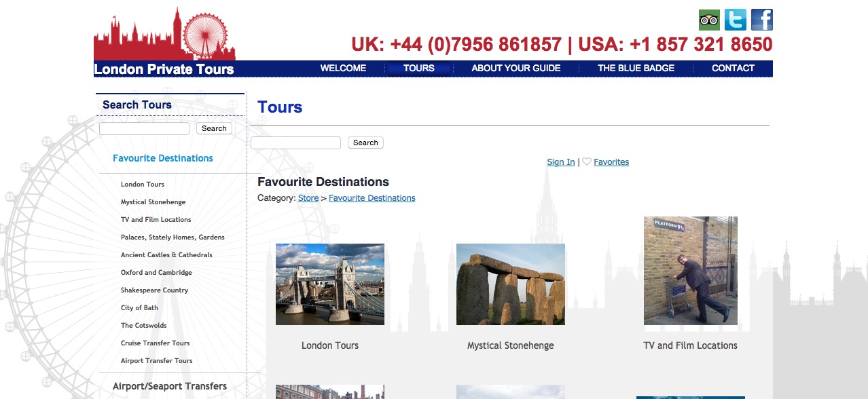This screenshot has width=868, height=399.
Task: Open the TripAdvisor icon link
Action: [709, 20]
